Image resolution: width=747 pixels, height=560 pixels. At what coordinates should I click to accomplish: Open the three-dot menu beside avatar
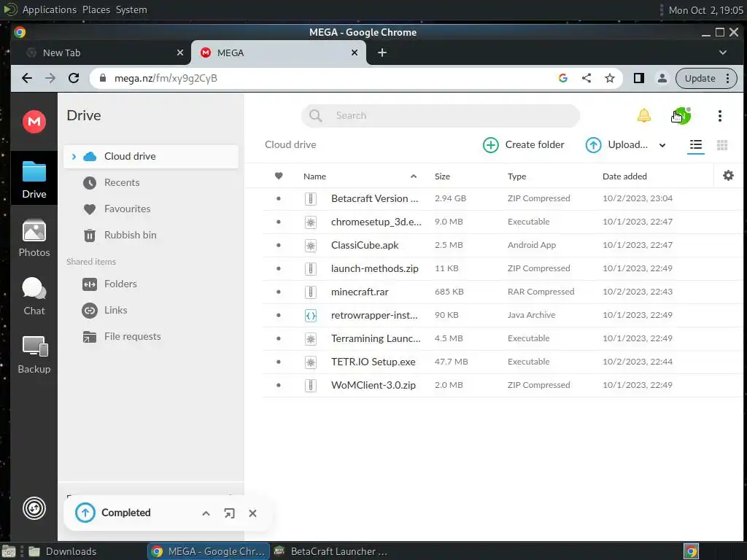pos(719,116)
